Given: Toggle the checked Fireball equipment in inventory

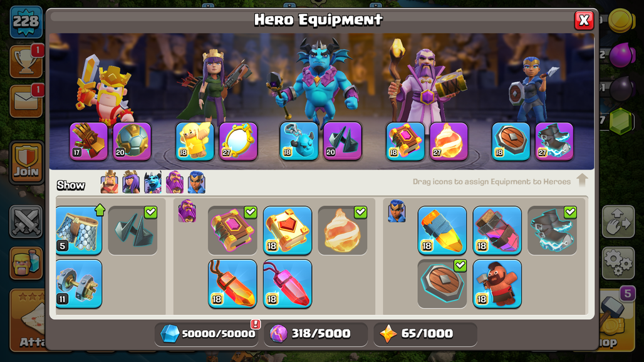Looking at the screenshot, I should (343, 230).
